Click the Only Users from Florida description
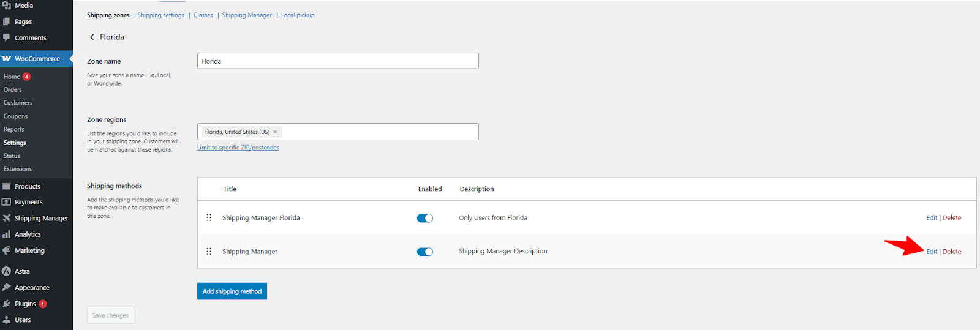980x330 pixels. click(493, 218)
